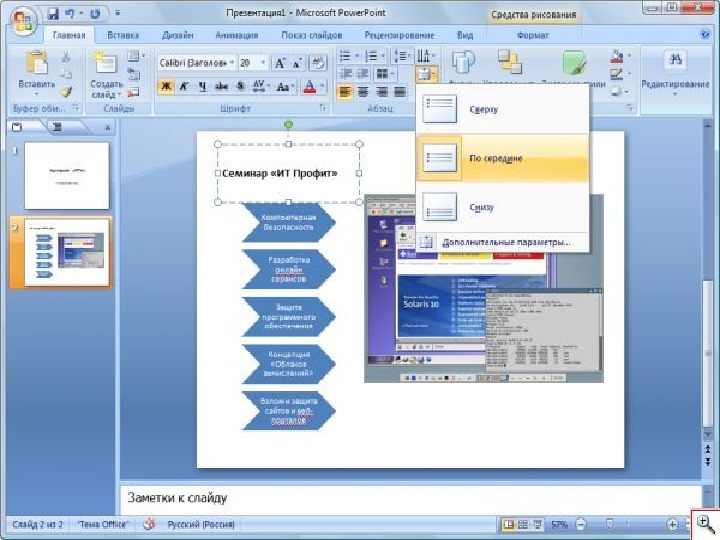Click the Office button
The image size is (720, 540).
pos(24,18)
